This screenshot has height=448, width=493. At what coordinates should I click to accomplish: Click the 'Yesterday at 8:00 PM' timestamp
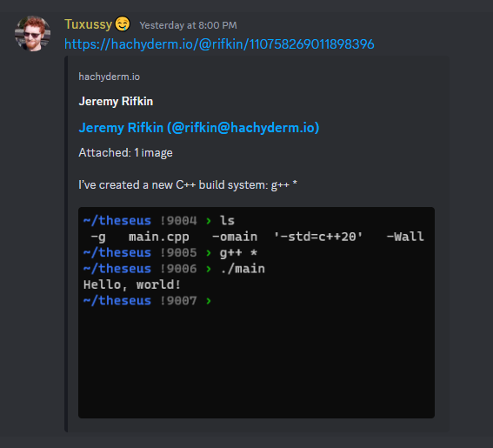point(188,25)
